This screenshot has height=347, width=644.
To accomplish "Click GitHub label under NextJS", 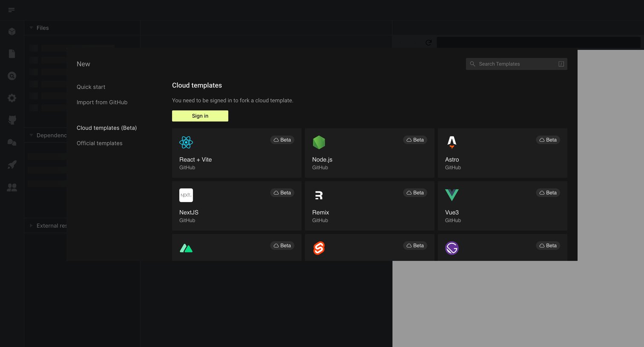I will (x=187, y=220).
